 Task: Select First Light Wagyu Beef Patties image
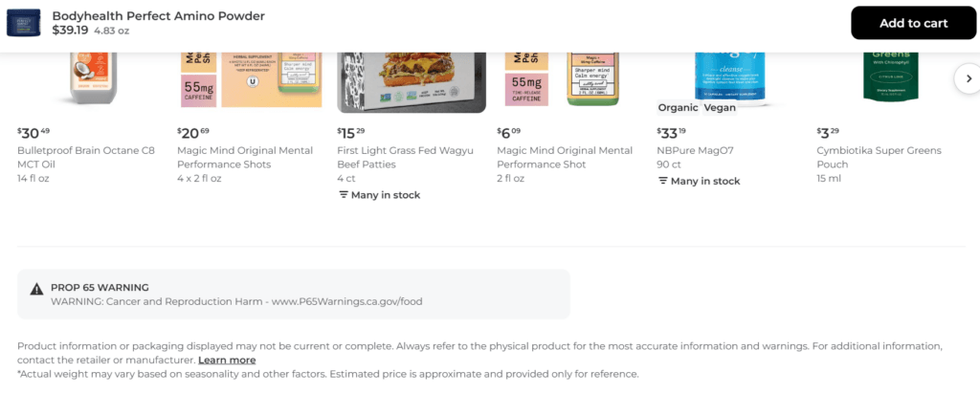(411, 81)
